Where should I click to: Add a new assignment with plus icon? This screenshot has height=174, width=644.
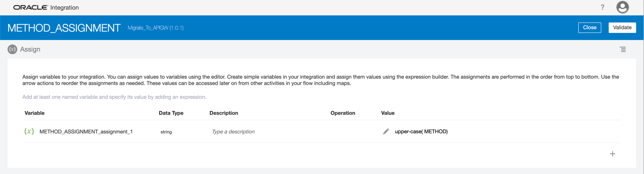(x=612, y=154)
